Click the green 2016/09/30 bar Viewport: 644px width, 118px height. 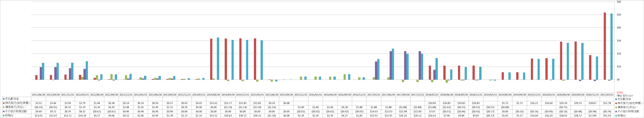point(345,77)
